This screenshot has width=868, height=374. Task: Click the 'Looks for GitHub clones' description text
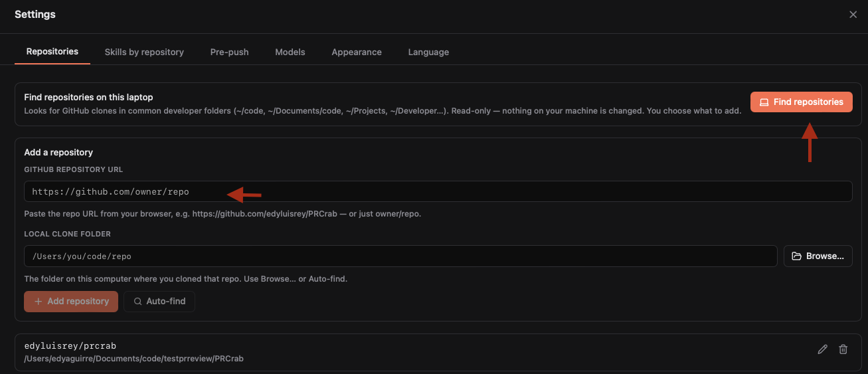coord(383,111)
